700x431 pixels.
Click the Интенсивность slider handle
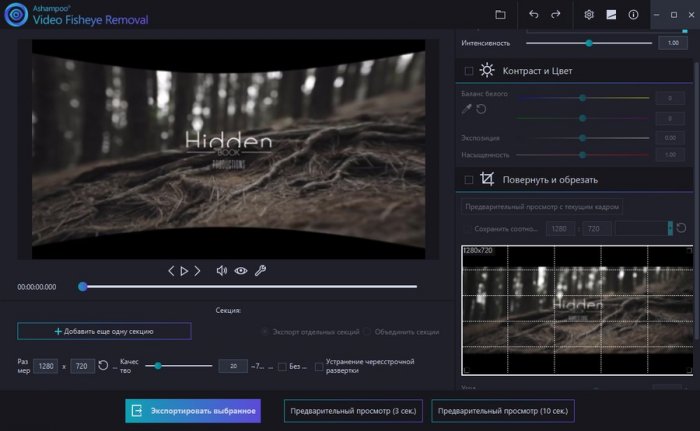589,43
